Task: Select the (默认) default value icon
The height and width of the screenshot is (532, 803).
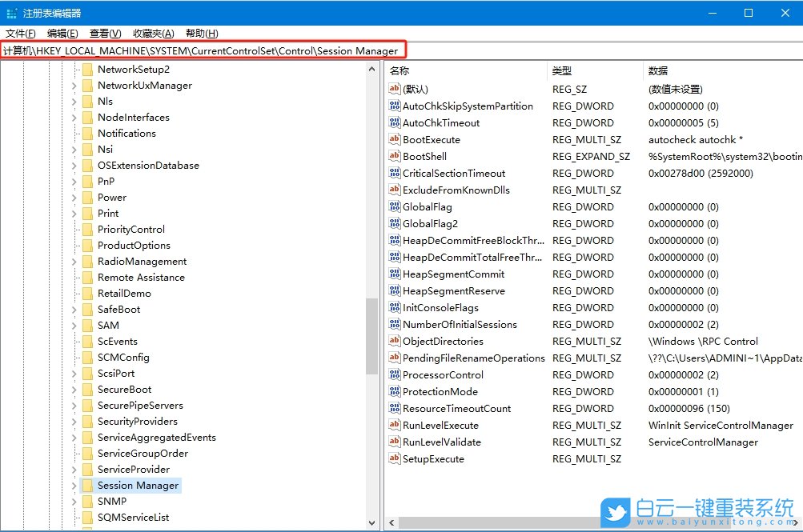Action: pos(394,89)
